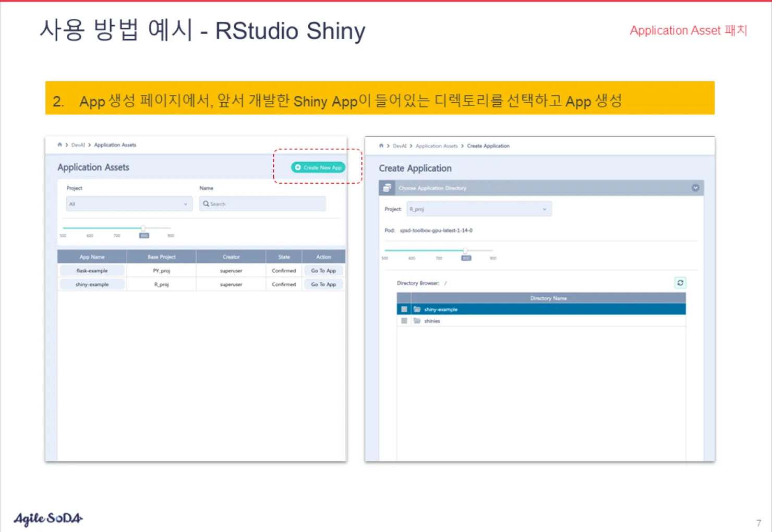Screen dimensions: 772x532
Task: Click the Create New App button
Action: [318, 167]
